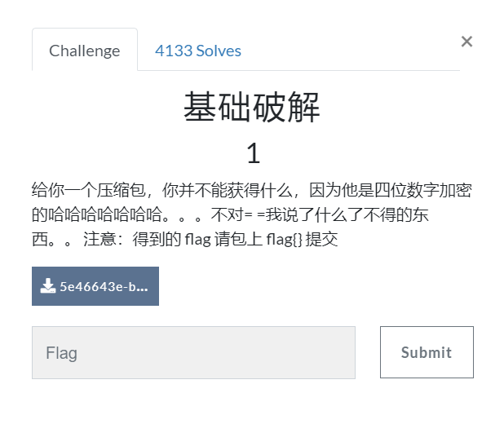This screenshot has height=424, width=504.
Task: Click the download arrow icon on the file button
Action: tap(47, 285)
